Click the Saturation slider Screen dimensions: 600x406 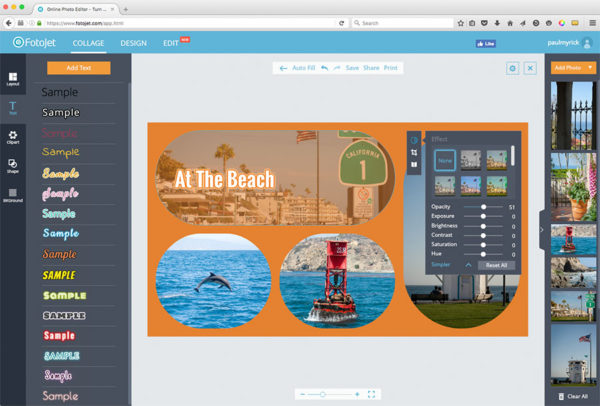click(483, 245)
